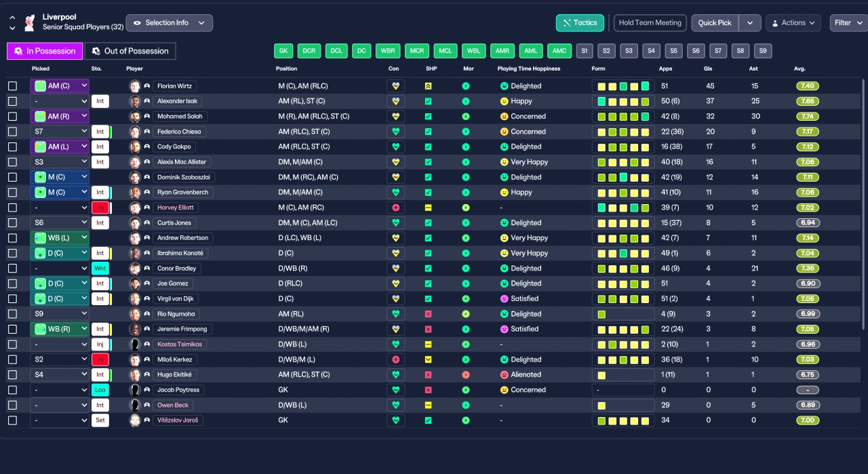Click the 7.74 average rating badge
This screenshot has width=868, height=474.
(808, 117)
